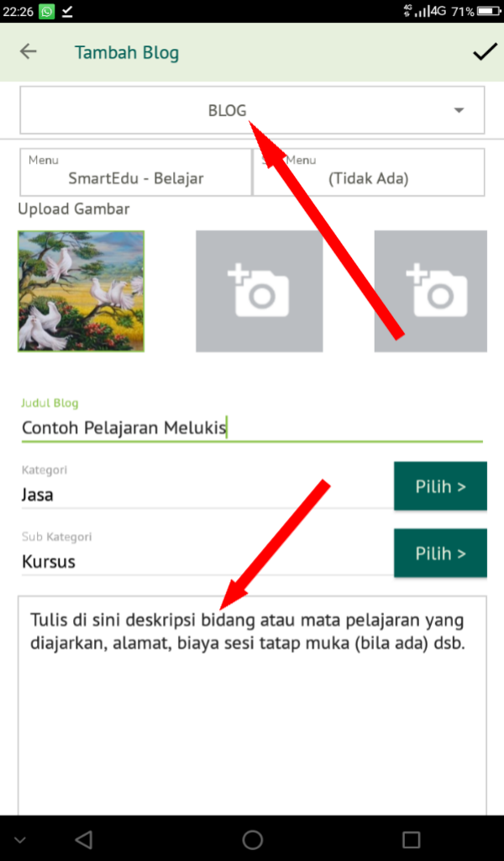
Task: Focus the description text area
Action: point(252,705)
